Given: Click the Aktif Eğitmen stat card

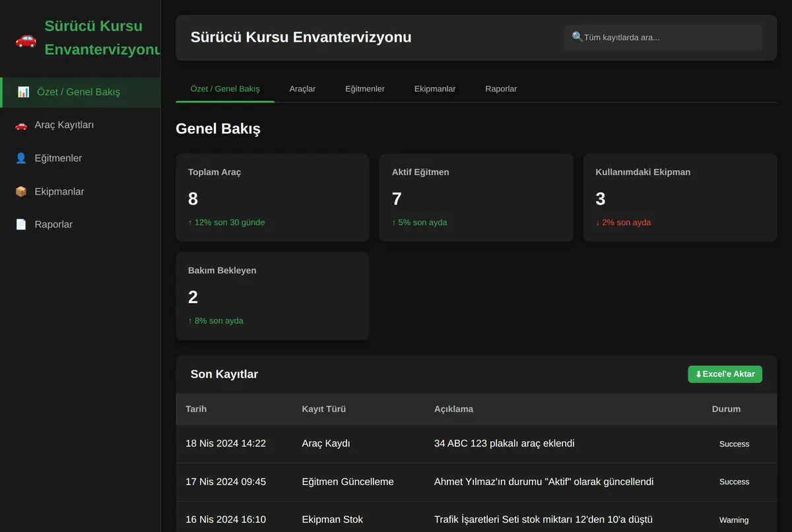Looking at the screenshot, I should [476, 198].
